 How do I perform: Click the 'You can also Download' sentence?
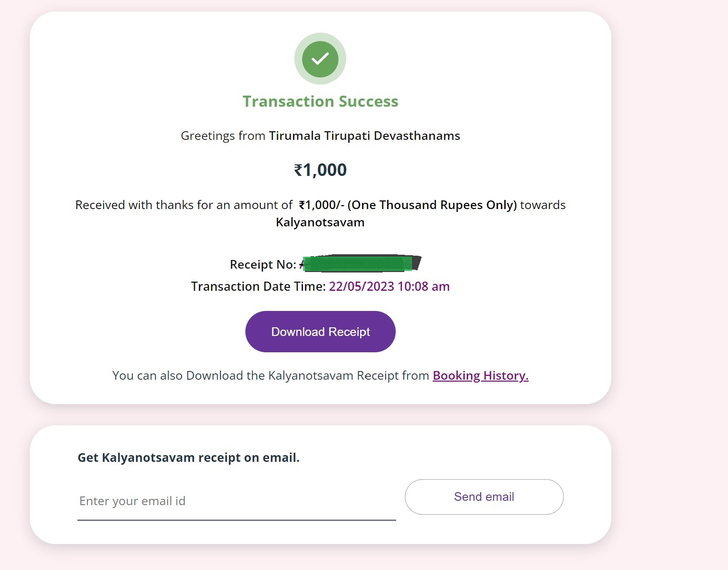(271, 375)
